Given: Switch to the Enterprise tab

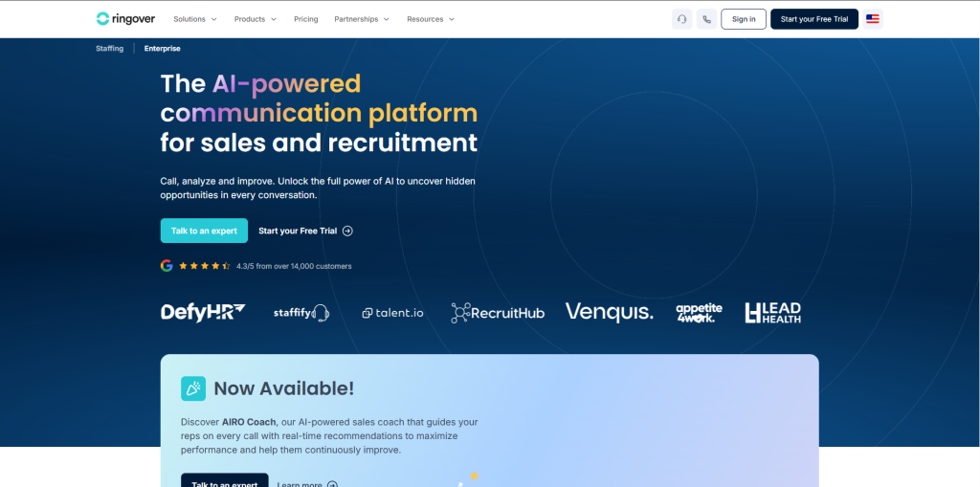Looking at the screenshot, I should [163, 48].
